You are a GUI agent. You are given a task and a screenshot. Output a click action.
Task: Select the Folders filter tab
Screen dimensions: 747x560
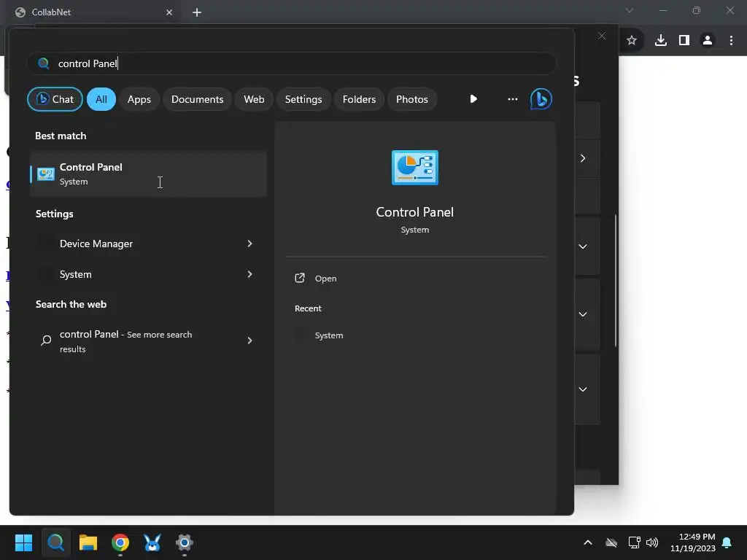359,99
